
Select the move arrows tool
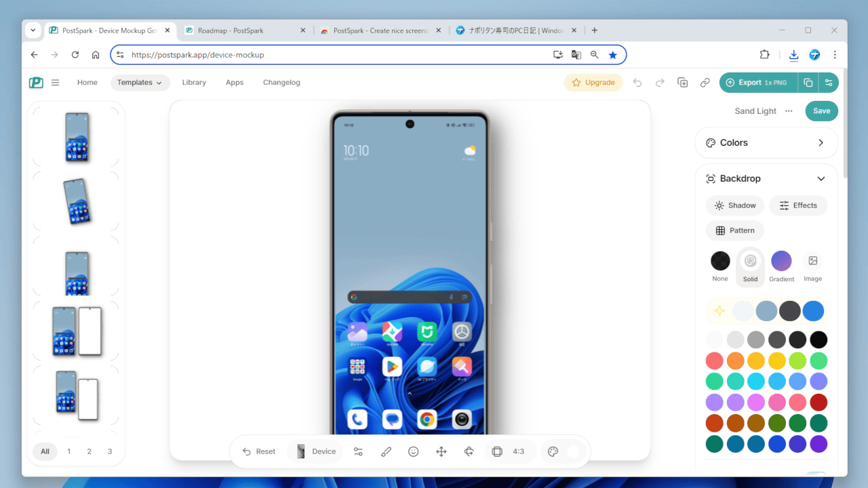click(441, 451)
